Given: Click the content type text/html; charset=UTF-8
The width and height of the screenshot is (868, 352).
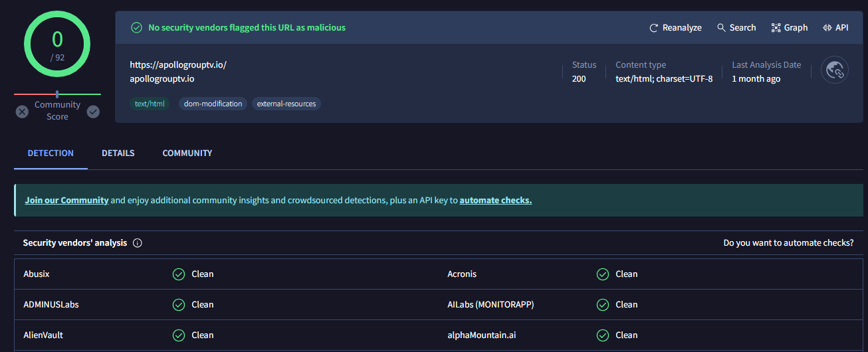Looking at the screenshot, I should pos(664,79).
